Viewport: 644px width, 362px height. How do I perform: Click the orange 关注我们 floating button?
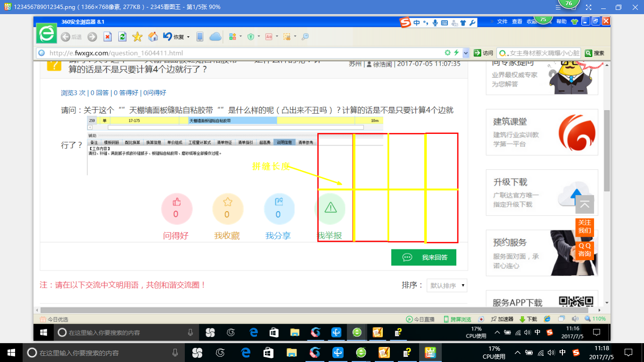pyautogui.click(x=585, y=227)
